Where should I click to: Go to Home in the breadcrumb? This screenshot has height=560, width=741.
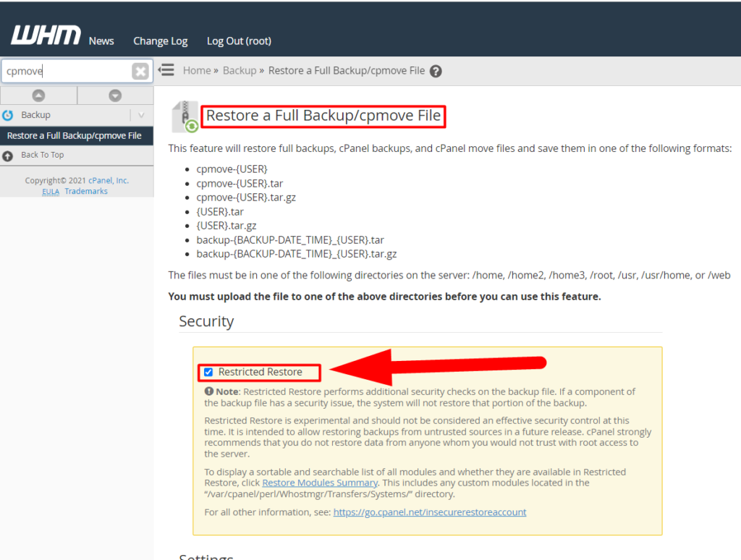197,70
